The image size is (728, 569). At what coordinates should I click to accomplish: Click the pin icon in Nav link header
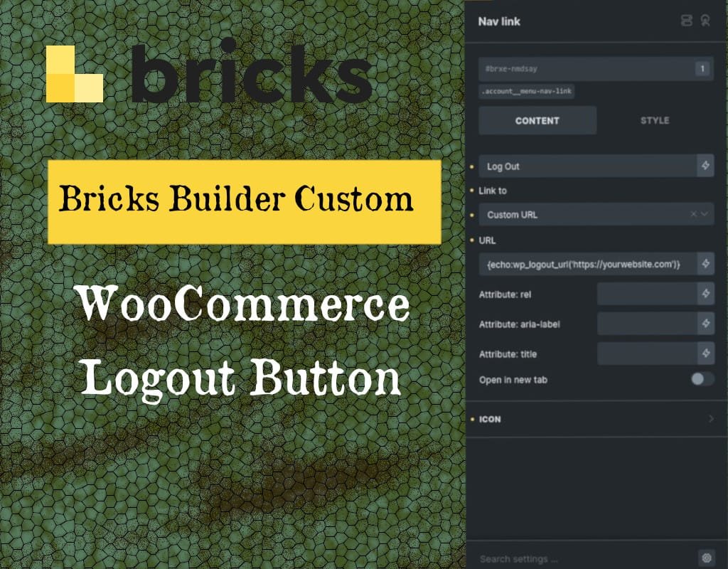pyautogui.click(x=705, y=21)
